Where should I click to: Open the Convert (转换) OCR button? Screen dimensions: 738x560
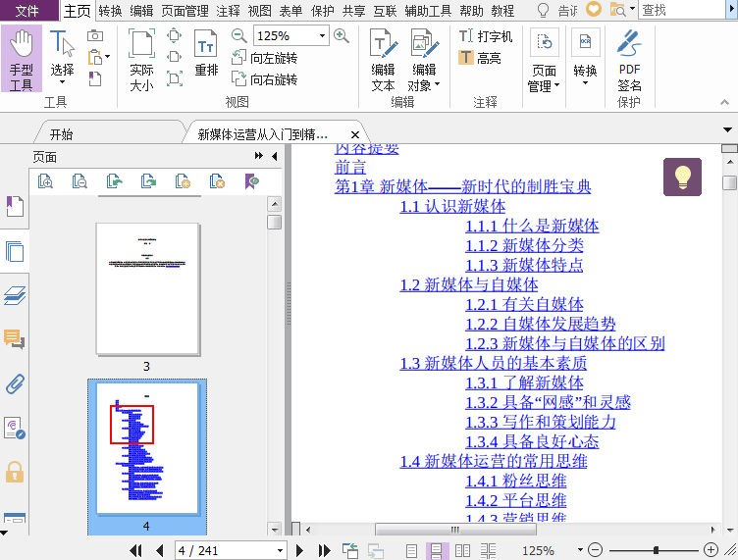(585, 57)
